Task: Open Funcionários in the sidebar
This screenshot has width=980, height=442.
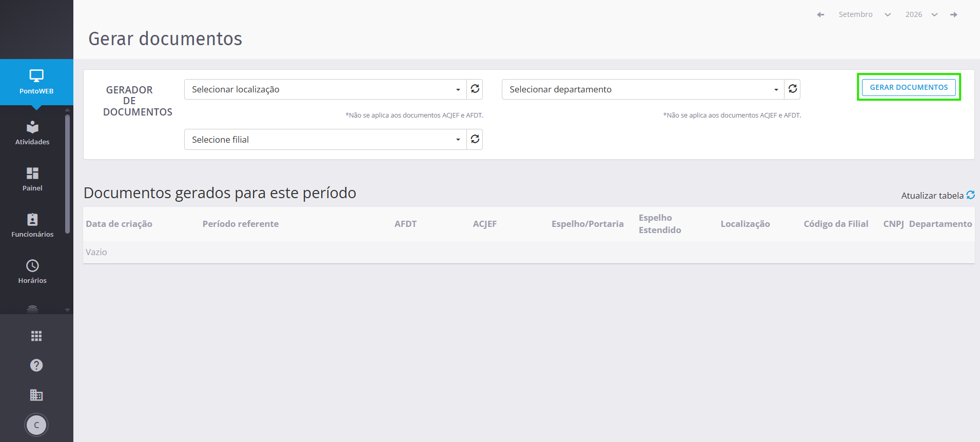Action: [32, 225]
